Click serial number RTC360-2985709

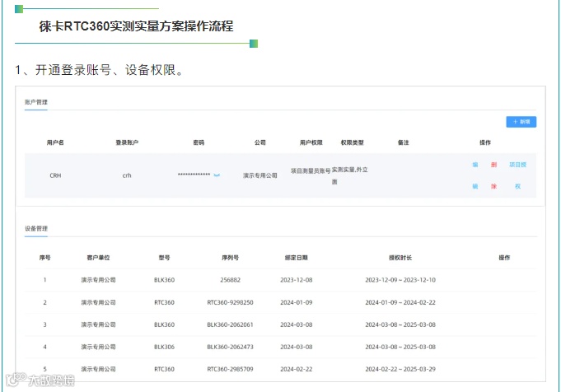coord(230,369)
